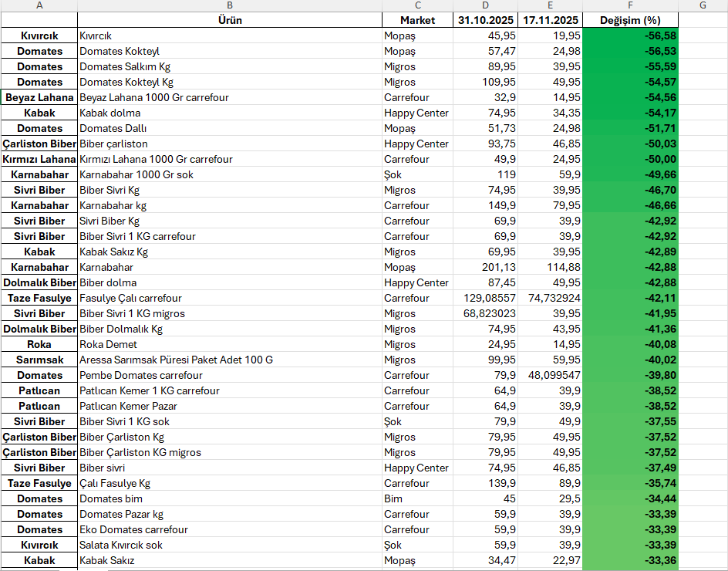Click the Kabak Sakız Kg cell
728x571 pixels.
(x=230, y=252)
